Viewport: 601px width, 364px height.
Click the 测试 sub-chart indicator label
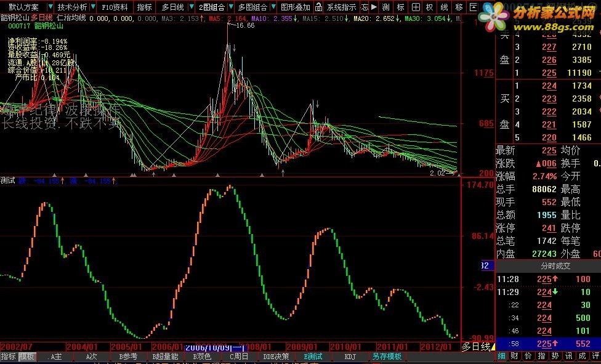tap(7, 180)
